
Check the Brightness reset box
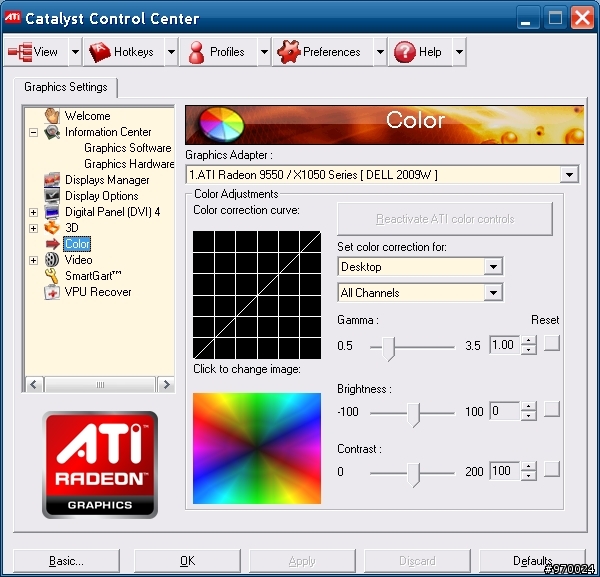point(551,409)
